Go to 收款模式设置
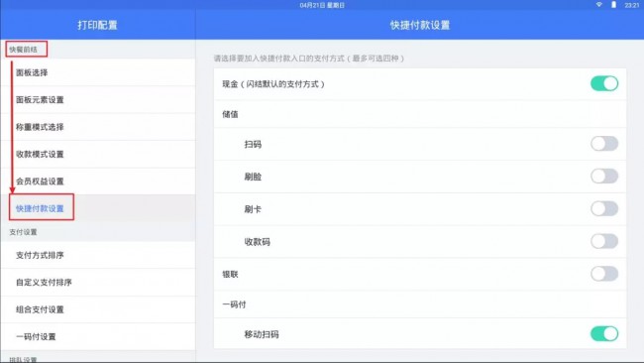 pos(98,154)
